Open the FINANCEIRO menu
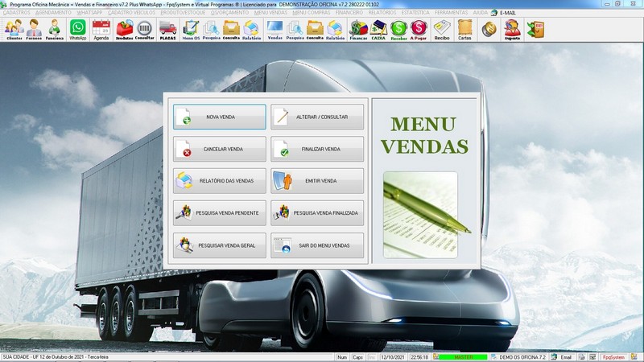The image size is (644, 362). click(349, 13)
